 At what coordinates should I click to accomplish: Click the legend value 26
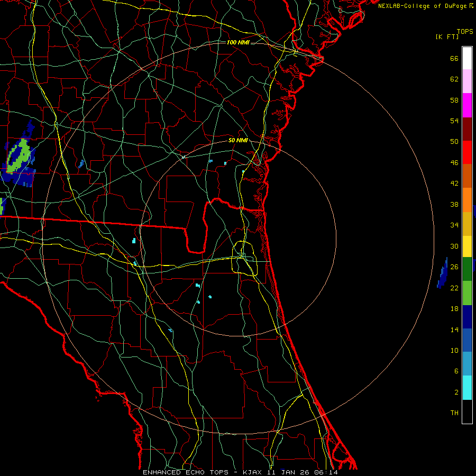(x=454, y=267)
